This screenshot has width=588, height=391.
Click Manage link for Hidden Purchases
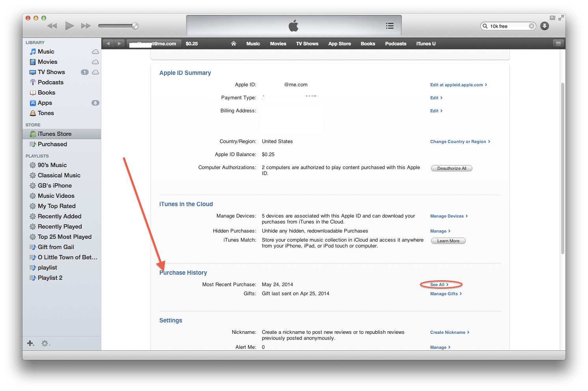[x=440, y=231]
